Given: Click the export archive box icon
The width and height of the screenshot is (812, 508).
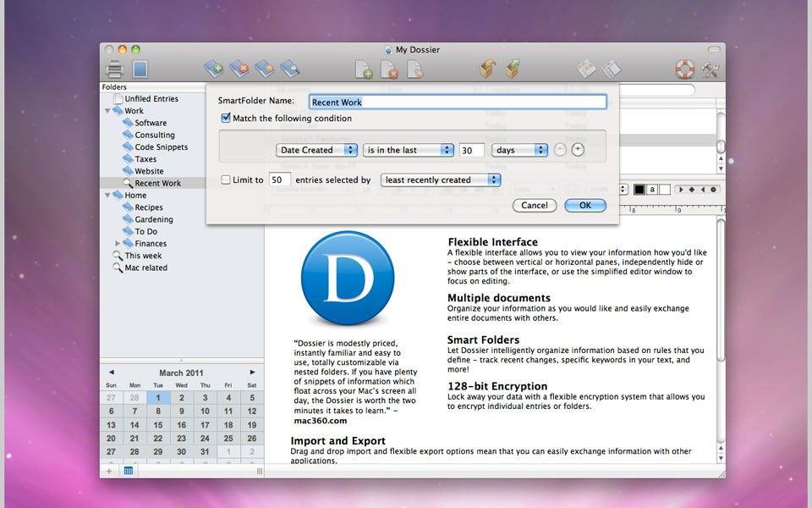Looking at the screenshot, I should (512, 69).
